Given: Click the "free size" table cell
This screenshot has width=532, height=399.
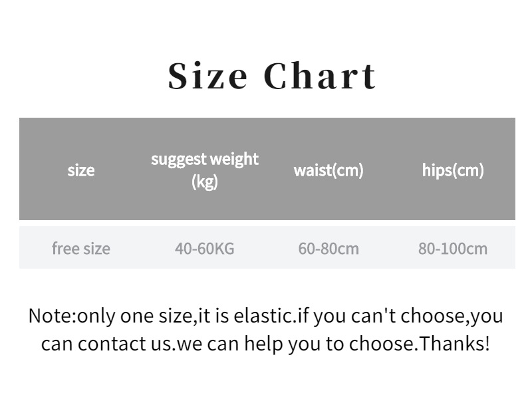Looking at the screenshot, I should [80, 248].
